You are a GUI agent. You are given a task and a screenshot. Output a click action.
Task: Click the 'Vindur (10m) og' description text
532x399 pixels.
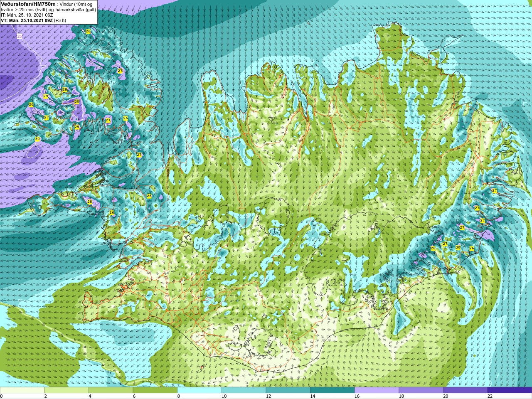pyautogui.click(x=76, y=4)
